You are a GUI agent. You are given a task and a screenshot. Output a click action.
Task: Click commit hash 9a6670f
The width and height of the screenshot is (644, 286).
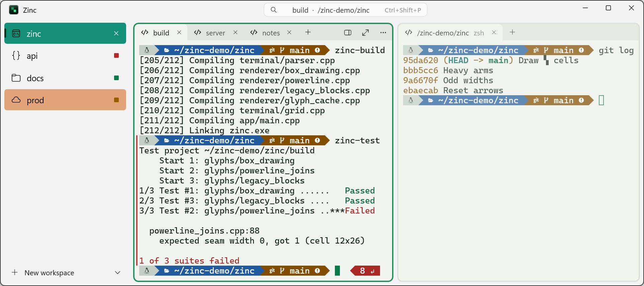(x=421, y=81)
